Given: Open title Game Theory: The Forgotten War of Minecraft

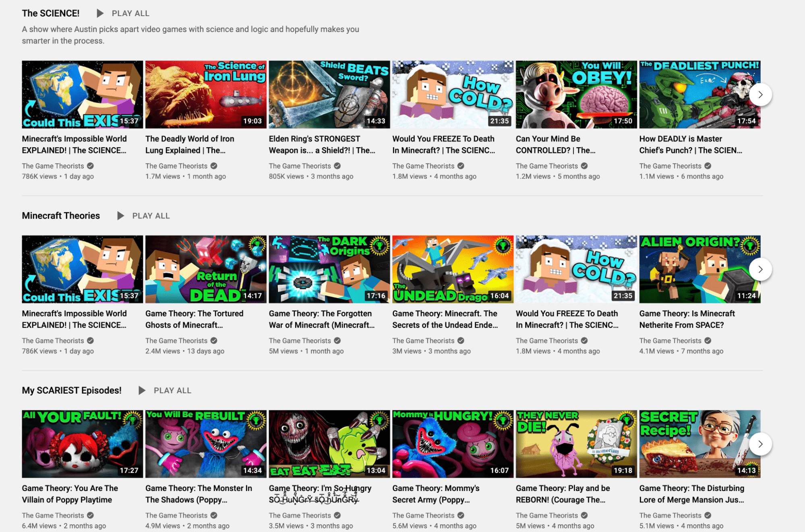Looking at the screenshot, I should (322, 319).
